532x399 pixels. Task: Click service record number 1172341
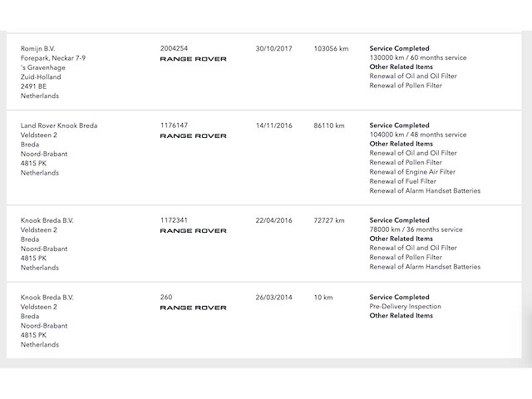(174, 220)
